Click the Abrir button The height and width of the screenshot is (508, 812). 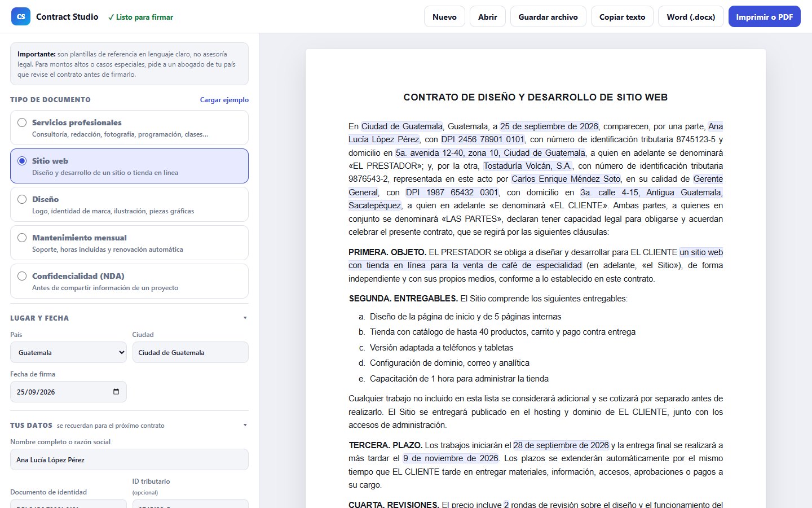pyautogui.click(x=487, y=17)
